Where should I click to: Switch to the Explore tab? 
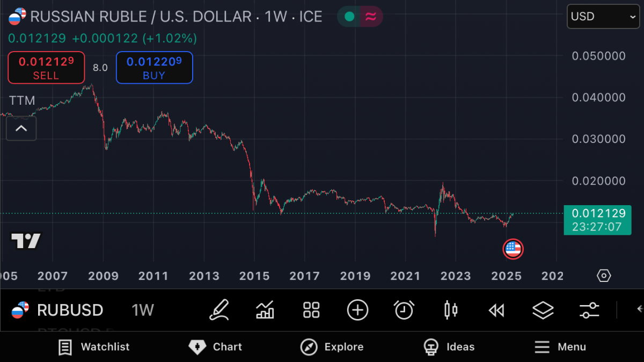(x=332, y=347)
